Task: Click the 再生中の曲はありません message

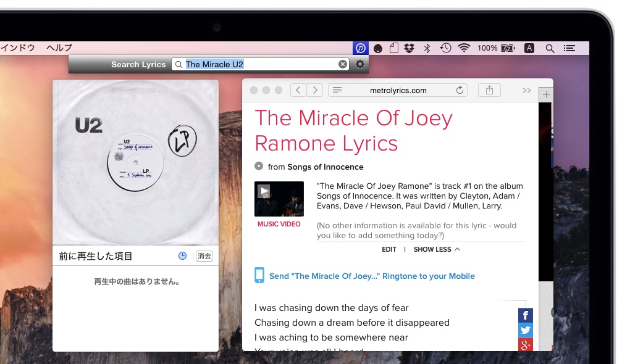Action: 136,282
